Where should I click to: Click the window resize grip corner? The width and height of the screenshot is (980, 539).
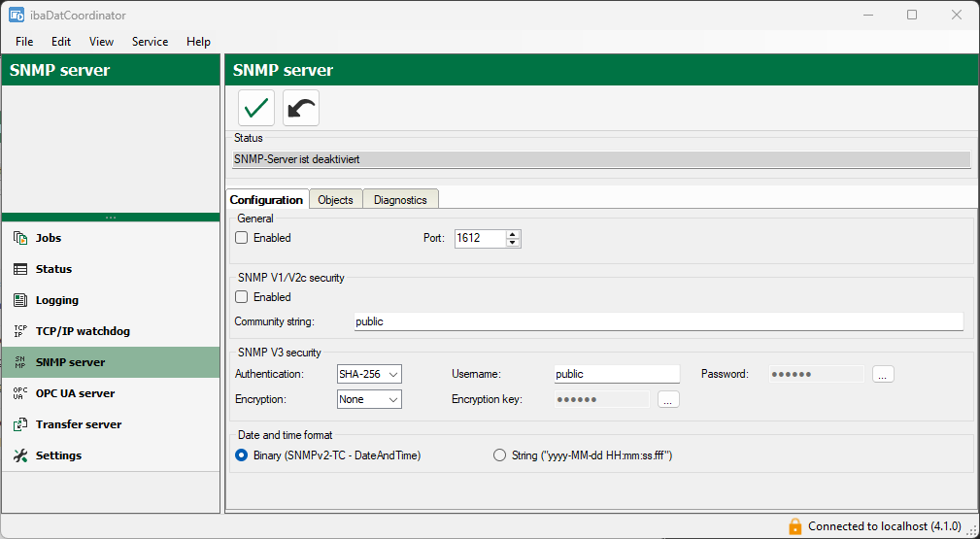(x=972, y=530)
